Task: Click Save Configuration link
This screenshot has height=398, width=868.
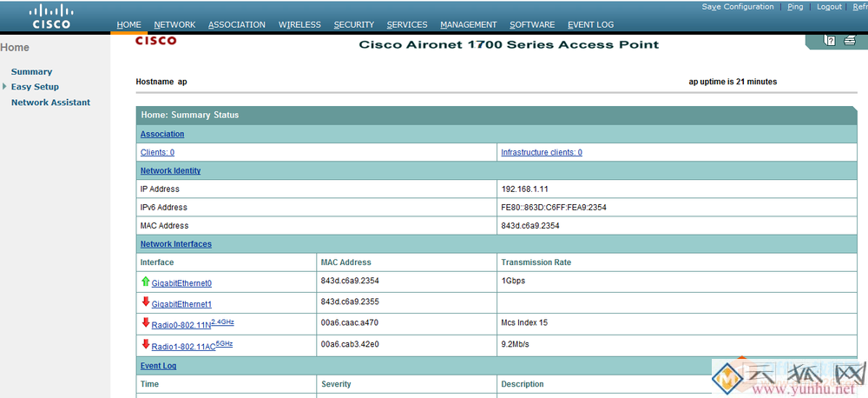Action: [738, 7]
